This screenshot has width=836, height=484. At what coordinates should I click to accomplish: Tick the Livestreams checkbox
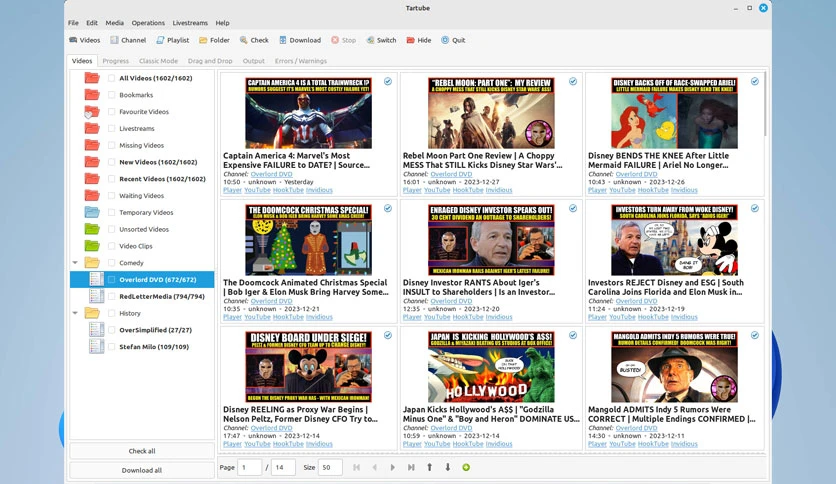111,128
